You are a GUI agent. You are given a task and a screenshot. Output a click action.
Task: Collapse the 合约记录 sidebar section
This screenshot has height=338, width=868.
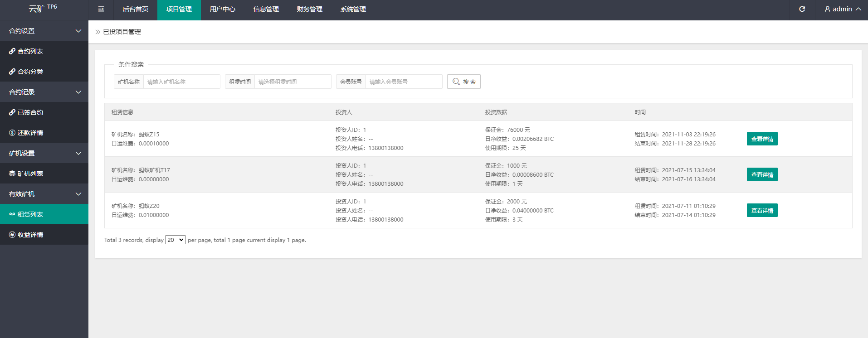pyautogui.click(x=78, y=92)
